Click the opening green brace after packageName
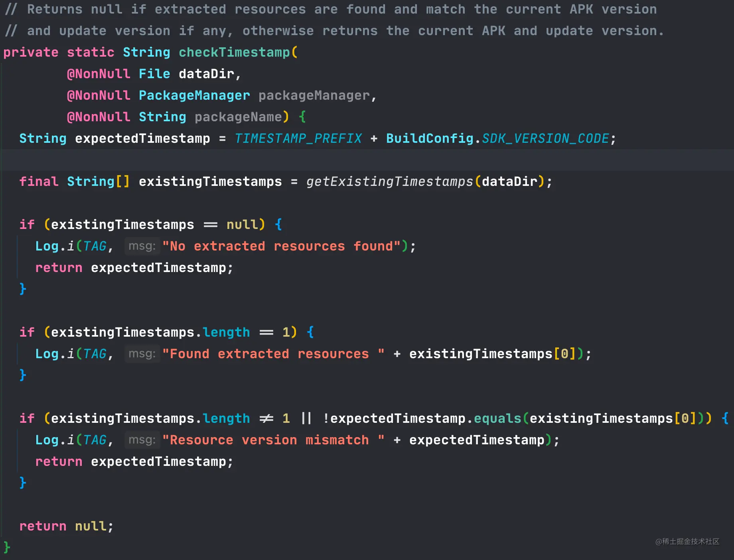The image size is (734, 560). 302,117
